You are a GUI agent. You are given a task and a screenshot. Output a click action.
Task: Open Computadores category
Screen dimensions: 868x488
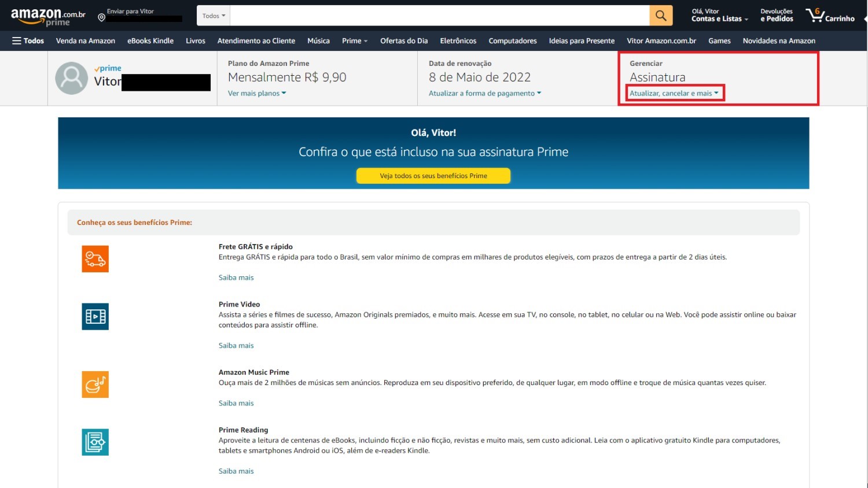click(513, 40)
